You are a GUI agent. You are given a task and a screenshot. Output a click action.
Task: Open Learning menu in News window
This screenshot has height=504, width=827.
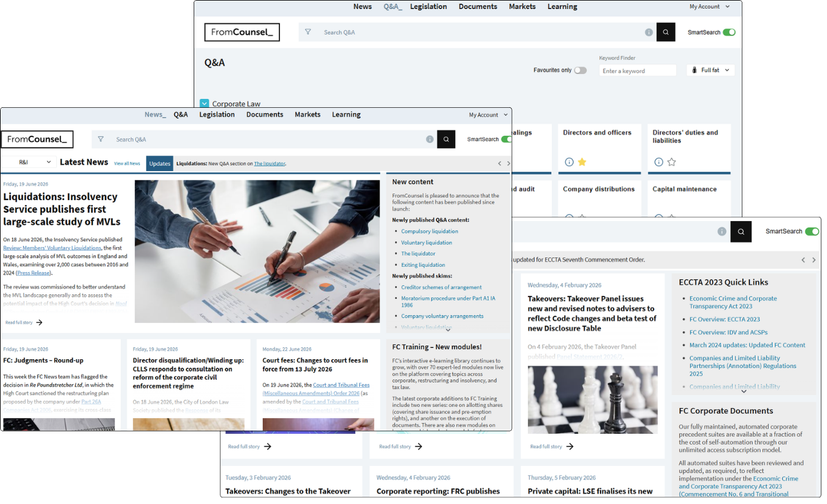(x=346, y=114)
